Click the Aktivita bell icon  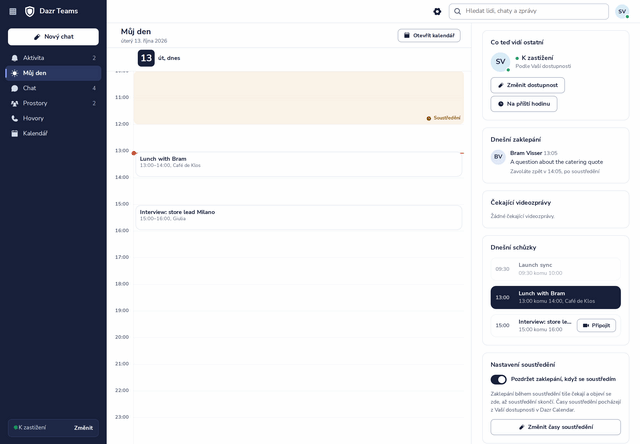15,58
